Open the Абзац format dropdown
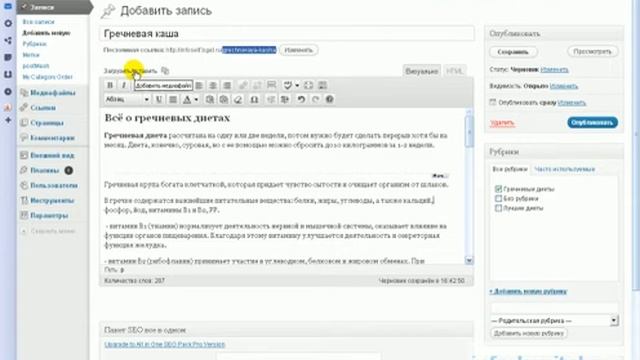This screenshot has height=360, width=640. (x=127, y=99)
